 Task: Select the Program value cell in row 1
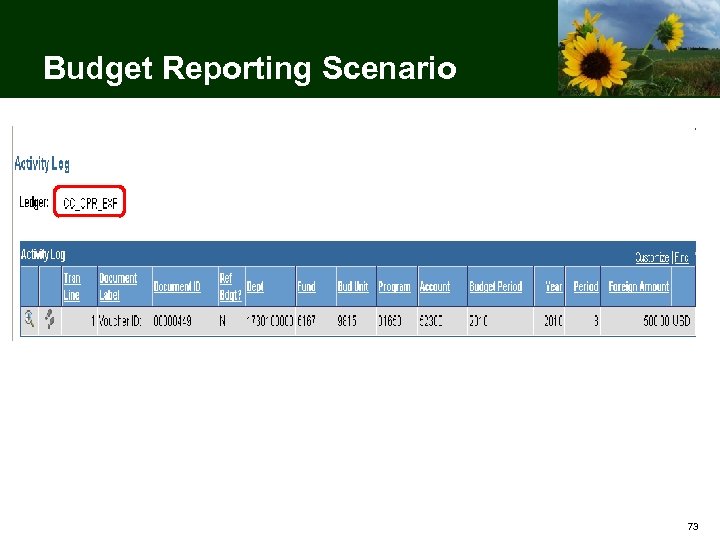390,321
